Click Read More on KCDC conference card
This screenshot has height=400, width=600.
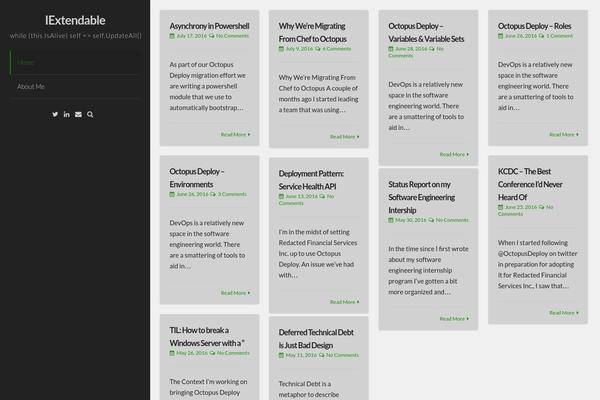[x=564, y=313]
